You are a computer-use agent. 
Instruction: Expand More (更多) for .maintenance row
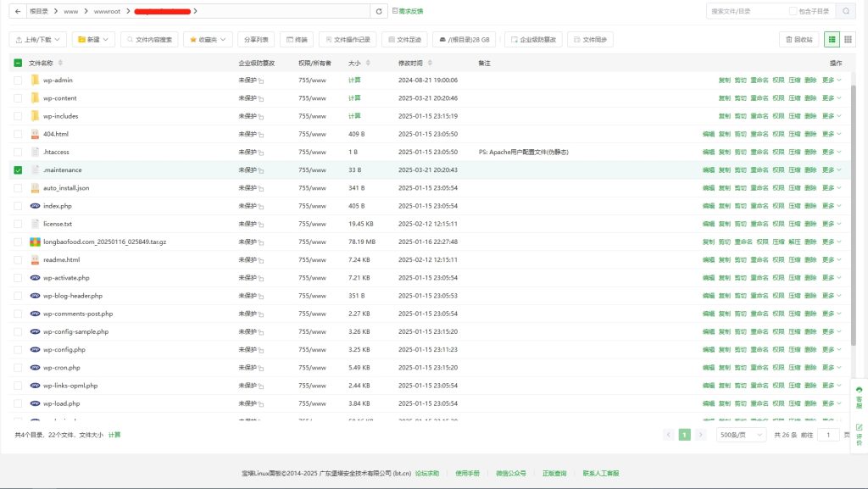pyautogui.click(x=832, y=169)
